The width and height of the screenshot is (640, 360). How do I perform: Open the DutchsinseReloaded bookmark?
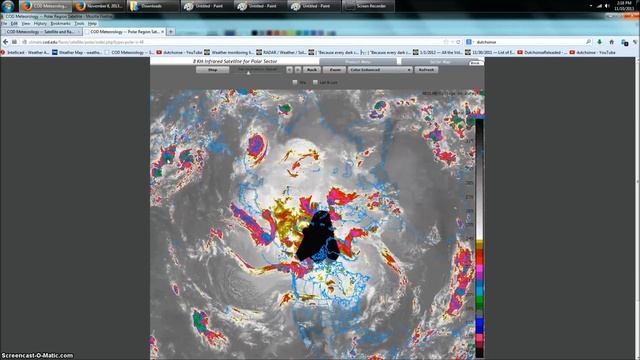[x=542, y=52]
